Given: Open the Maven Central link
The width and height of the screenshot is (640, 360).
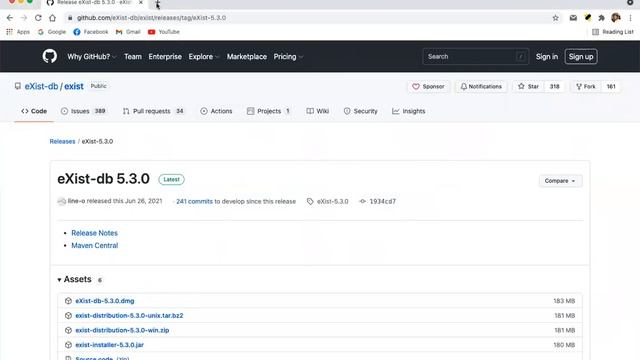Looking at the screenshot, I should pos(95,245).
